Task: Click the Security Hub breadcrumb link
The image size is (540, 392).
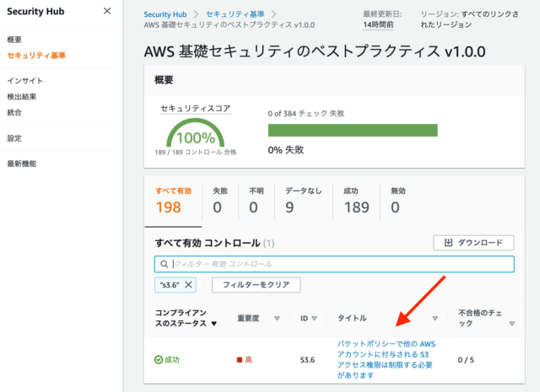Action: click(165, 14)
